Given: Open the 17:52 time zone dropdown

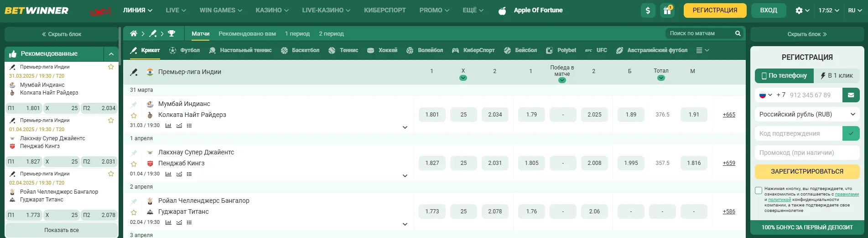Looking at the screenshot, I should [x=829, y=10].
